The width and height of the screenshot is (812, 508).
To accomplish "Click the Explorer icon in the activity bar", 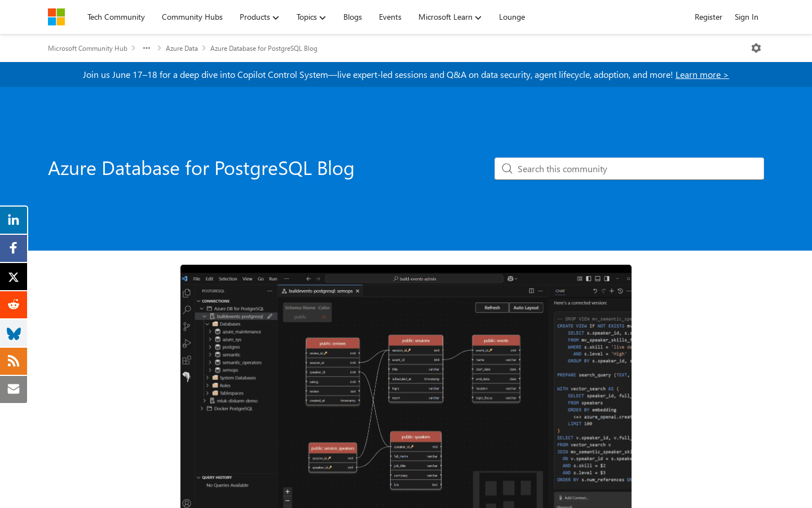I will 187,292.
